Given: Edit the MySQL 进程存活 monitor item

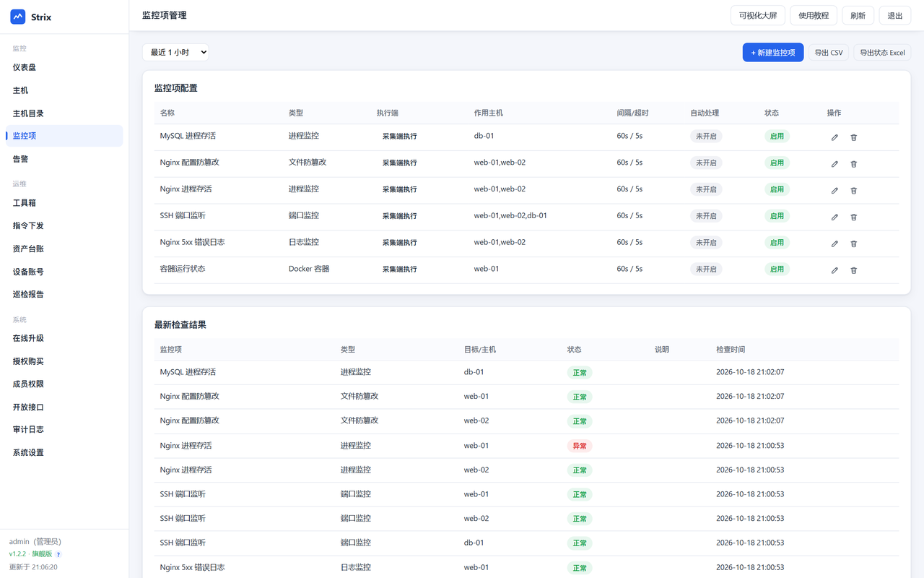Looking at the screenshot, I should tap(834, 137).
